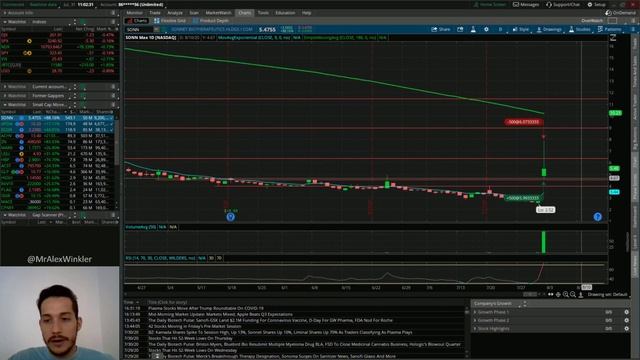
Task: Open the Help tab
Action: tap(306, 13)
